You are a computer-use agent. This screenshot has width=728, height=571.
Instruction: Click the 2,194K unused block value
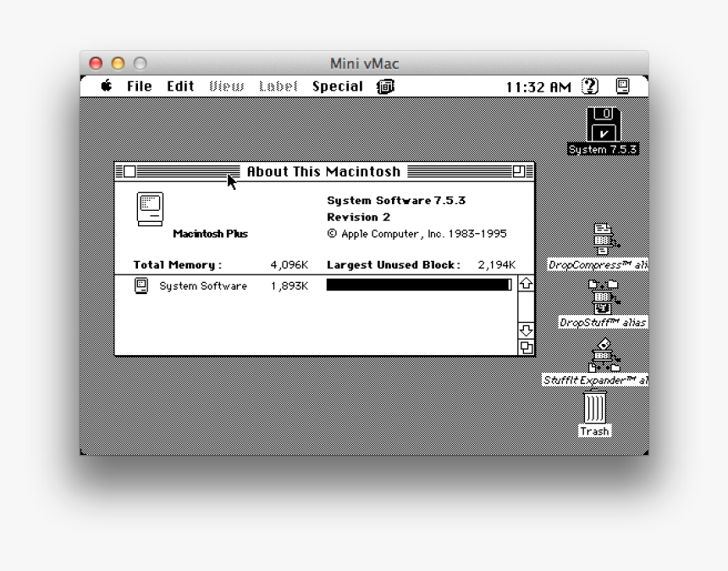496,265
